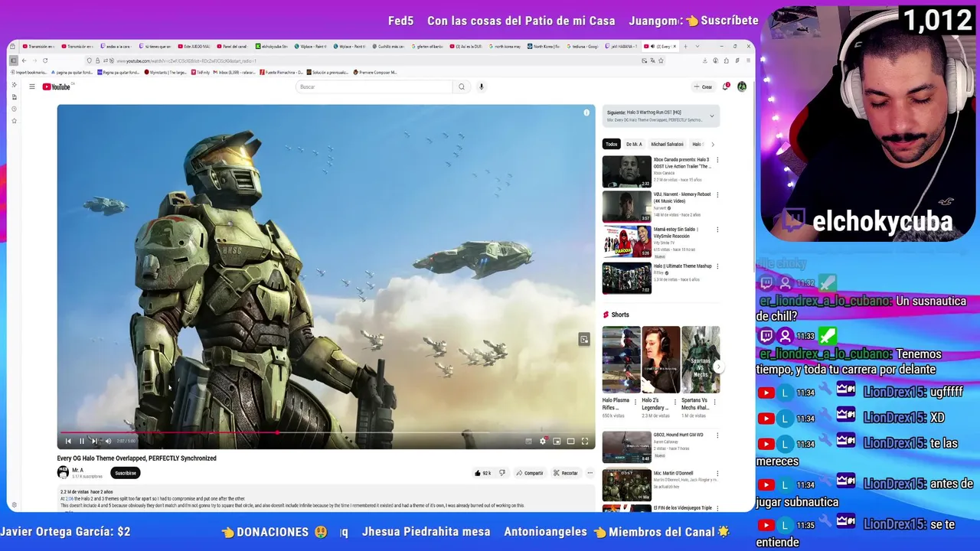Expand the Siguiente playlist panel chevron

pyautogui.click(x=711, y=116)
